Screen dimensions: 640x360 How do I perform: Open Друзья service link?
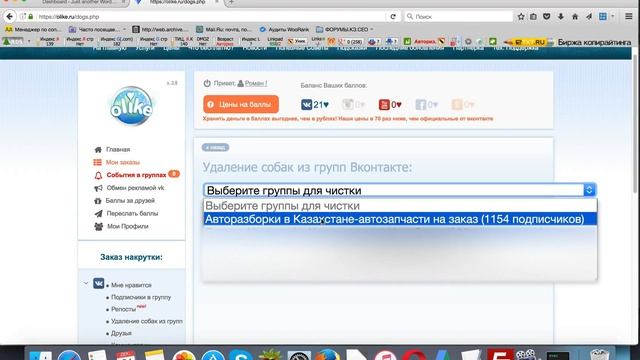click(x=121, y=333)
